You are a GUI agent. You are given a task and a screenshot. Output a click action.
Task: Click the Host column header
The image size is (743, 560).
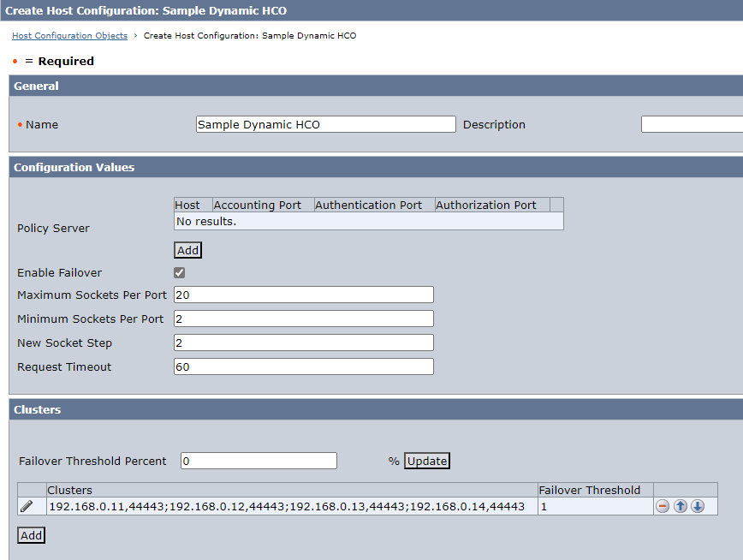[187, 205]
